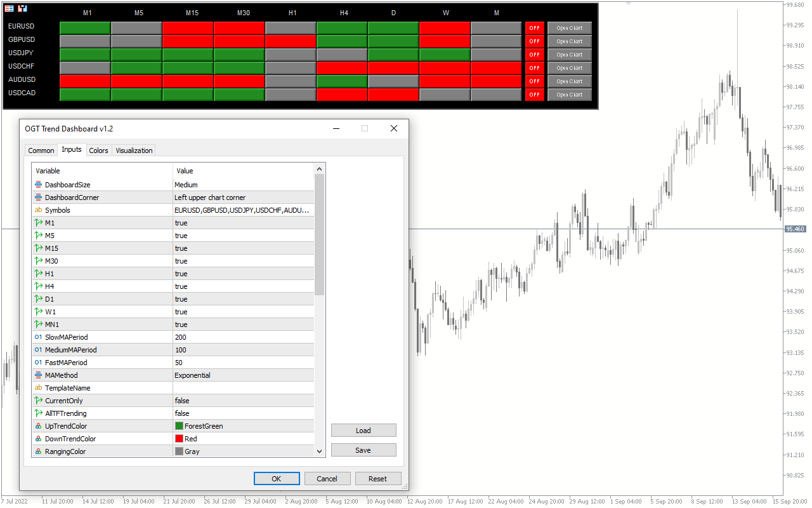Switch to the Common tab
The width and height of the screenshot is (812, 508).
[x=41, y=150]
